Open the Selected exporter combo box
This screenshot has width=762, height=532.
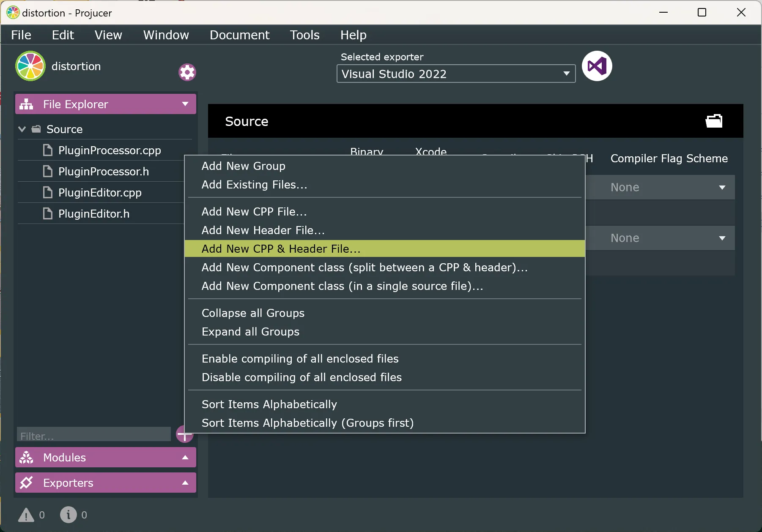(x=456, y=74)
